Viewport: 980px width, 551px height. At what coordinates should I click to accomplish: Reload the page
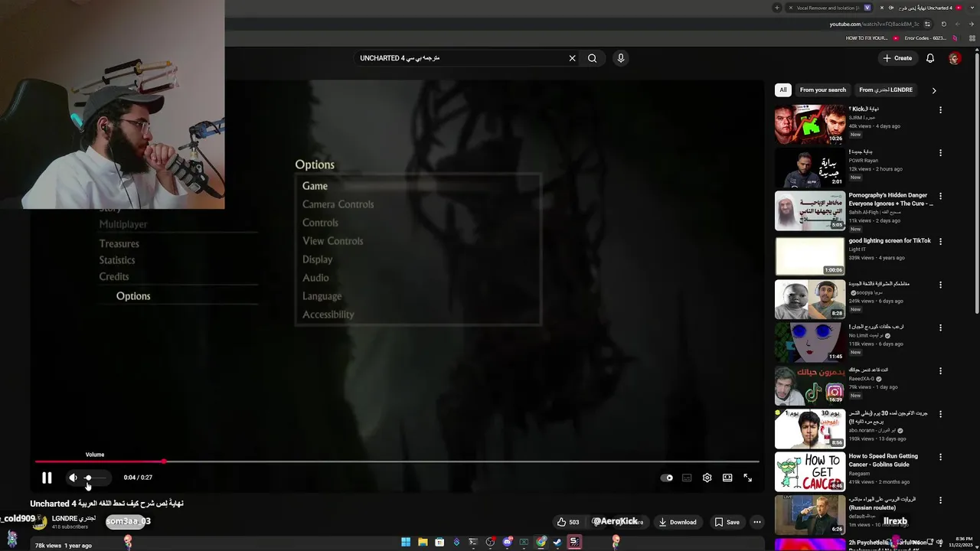point(944,24)
